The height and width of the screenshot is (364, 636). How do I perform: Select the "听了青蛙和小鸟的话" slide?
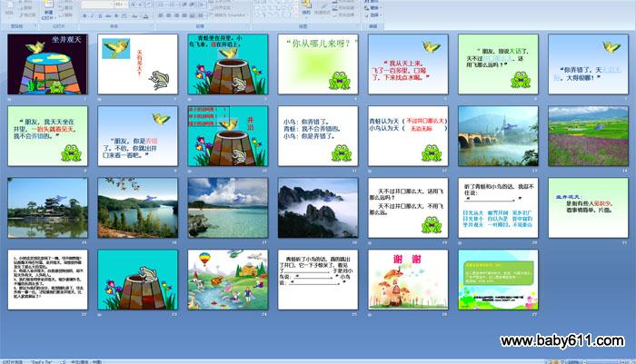(498, 208)
